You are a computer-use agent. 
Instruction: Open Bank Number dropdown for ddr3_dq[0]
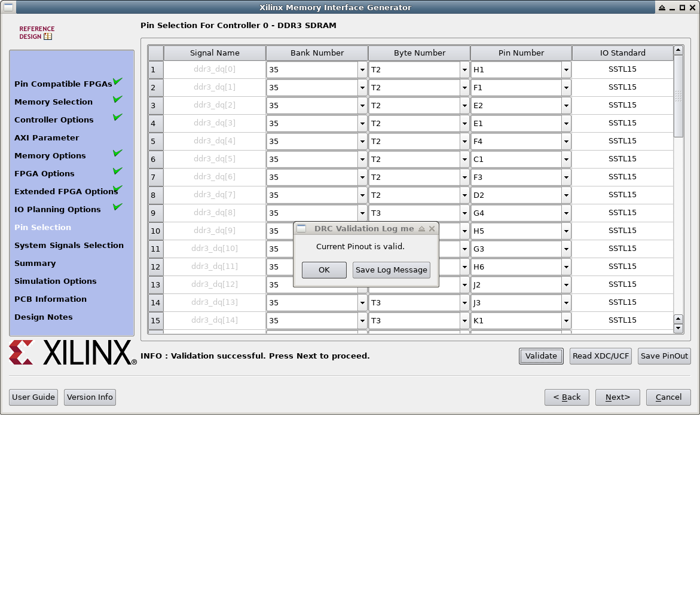pyautogui.click(x=362, y=70)
